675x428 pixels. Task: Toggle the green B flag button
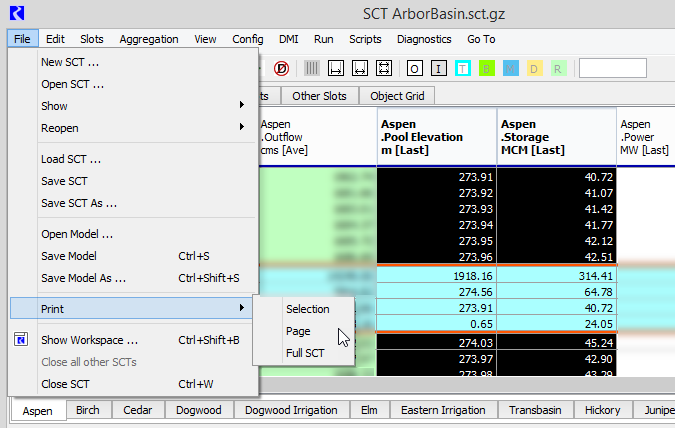click(487, 68)
